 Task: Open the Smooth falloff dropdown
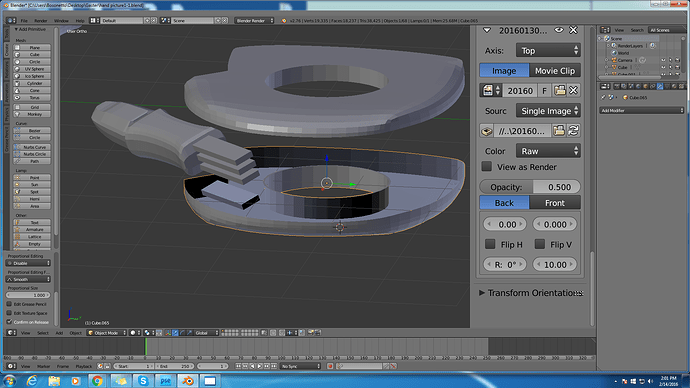coord(28,279)
